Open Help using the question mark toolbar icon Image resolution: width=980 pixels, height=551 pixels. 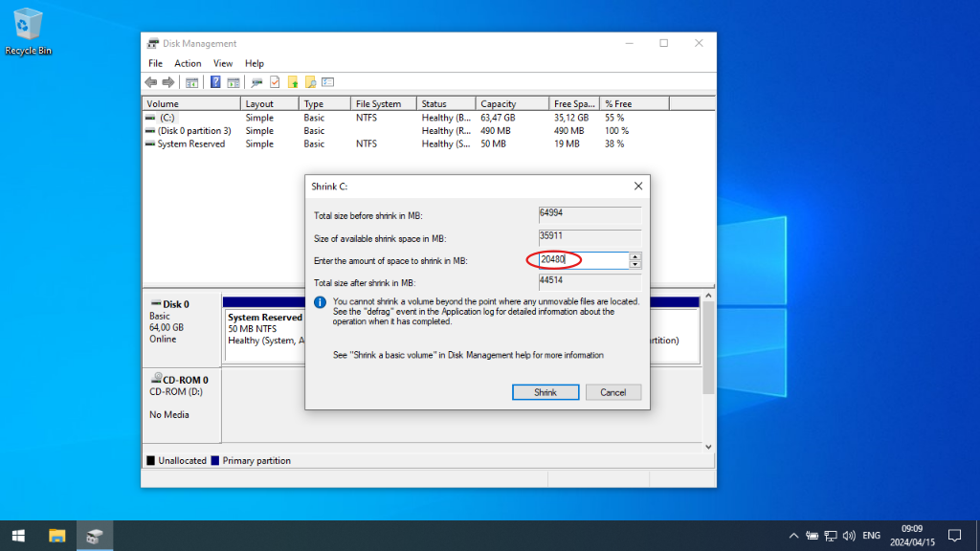coord(216,81)
